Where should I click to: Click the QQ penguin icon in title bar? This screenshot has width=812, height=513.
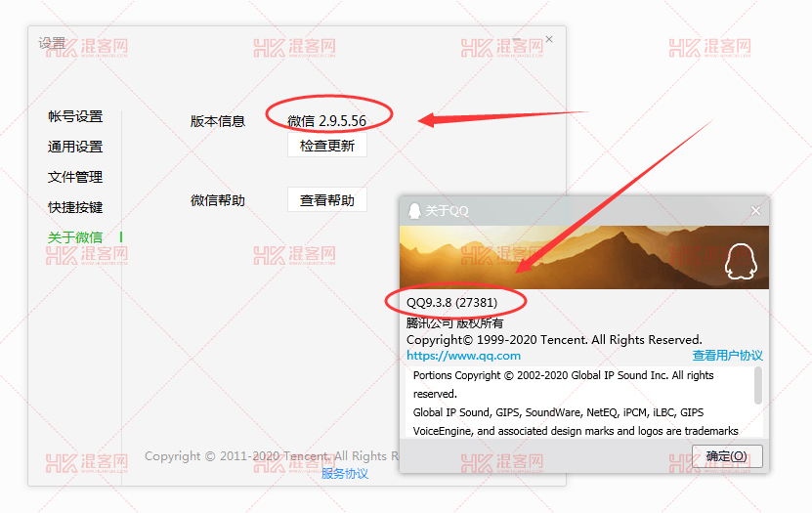(x=414, y=211)
